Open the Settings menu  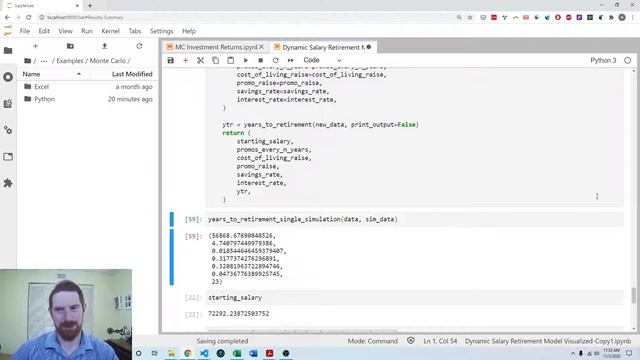point(162,31)
